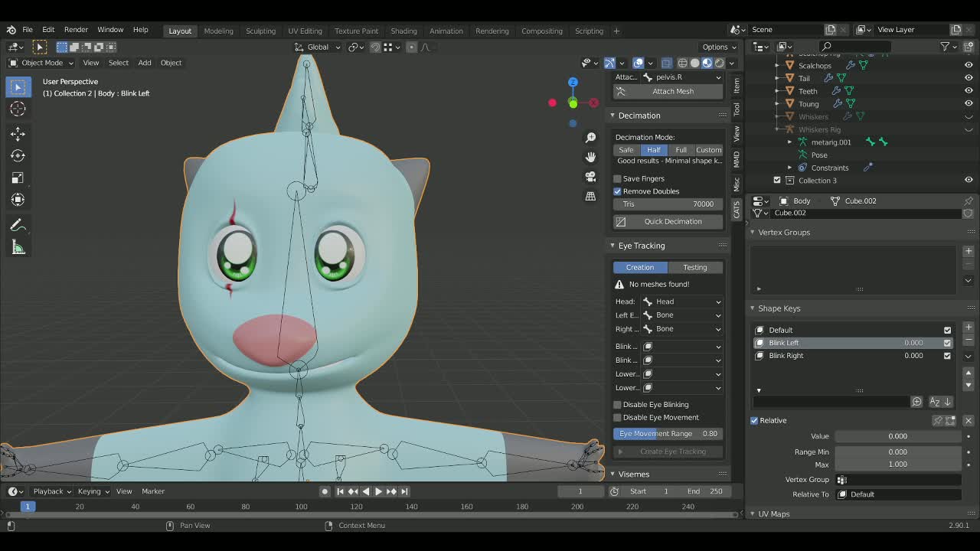980x551 pixels.
Task: Click the Attach Mesh button
Action: pos(668,91)
